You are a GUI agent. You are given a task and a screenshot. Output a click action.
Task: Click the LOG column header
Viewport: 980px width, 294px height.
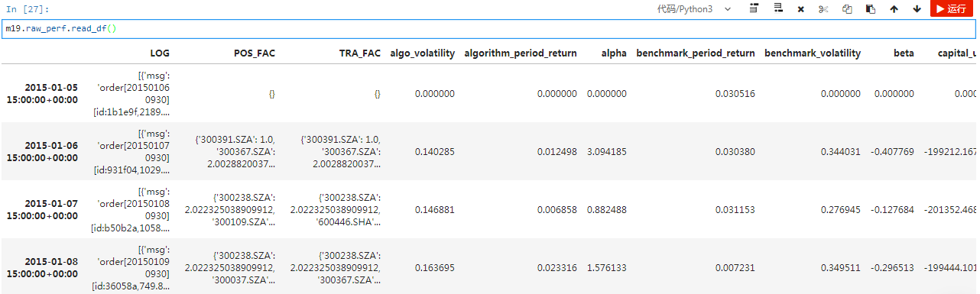(160, 53)
